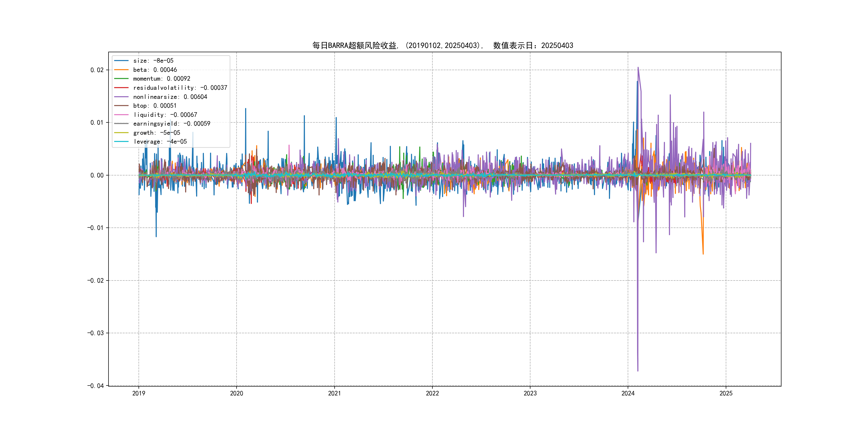Click the 0.00 y-axis tick label
Screen dimensions: 868x434
[97, 175]
